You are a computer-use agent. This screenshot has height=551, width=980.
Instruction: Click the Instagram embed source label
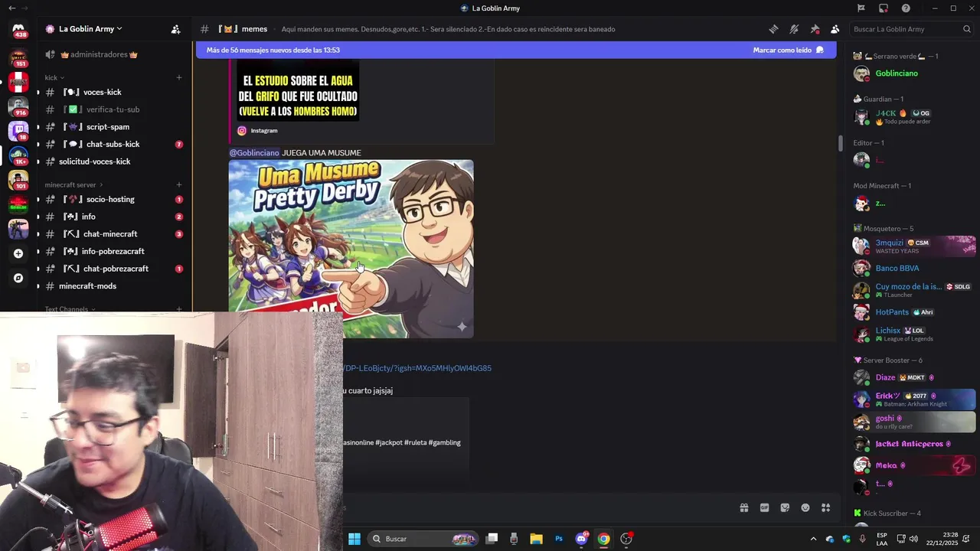click(263, 131)
